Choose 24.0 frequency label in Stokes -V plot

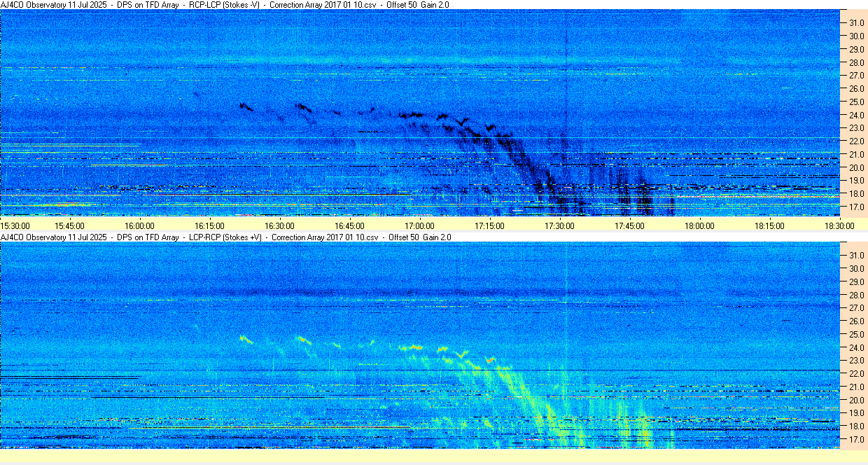coord(856,115)
